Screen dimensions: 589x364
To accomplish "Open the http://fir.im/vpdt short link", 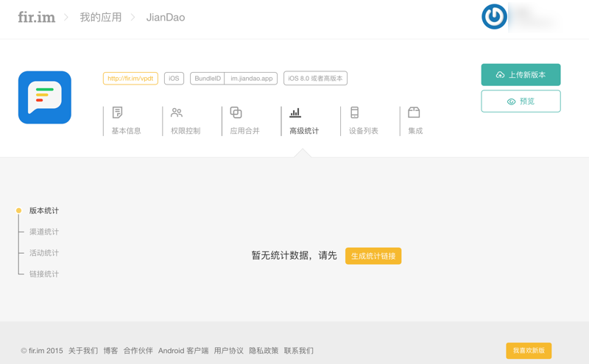I will (130, 79).
